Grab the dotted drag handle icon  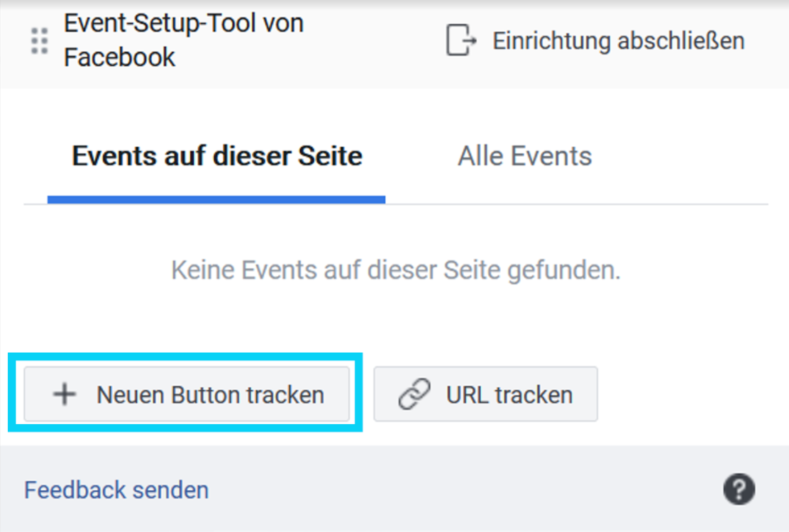39,40
